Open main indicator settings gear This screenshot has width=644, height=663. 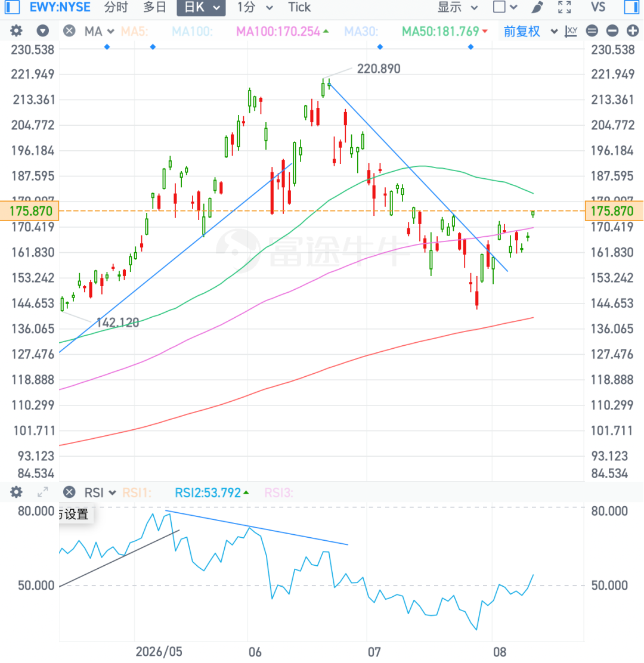(16, 31)
